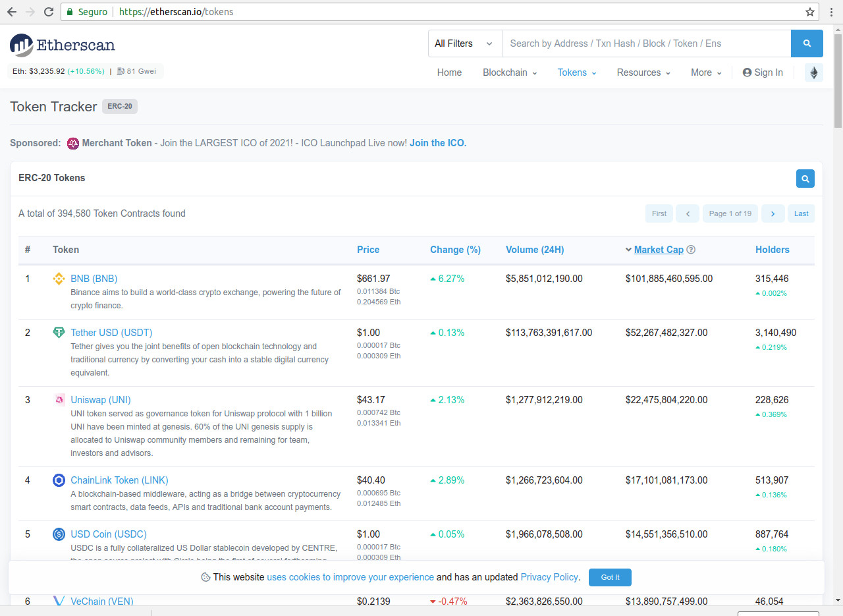
Task: Click the Ethereum diamond network icon
Action: point(814,72)
